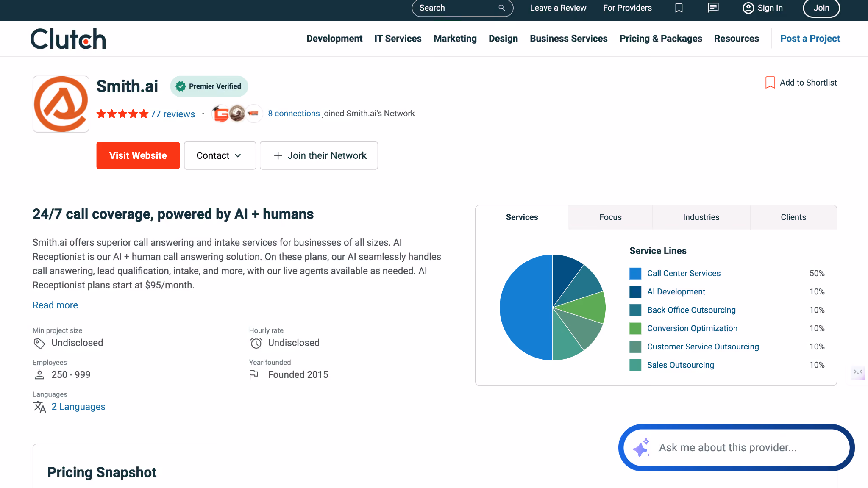
Task: Click the Customer Service Outsourcing link
Action: [x=703, y=347]
